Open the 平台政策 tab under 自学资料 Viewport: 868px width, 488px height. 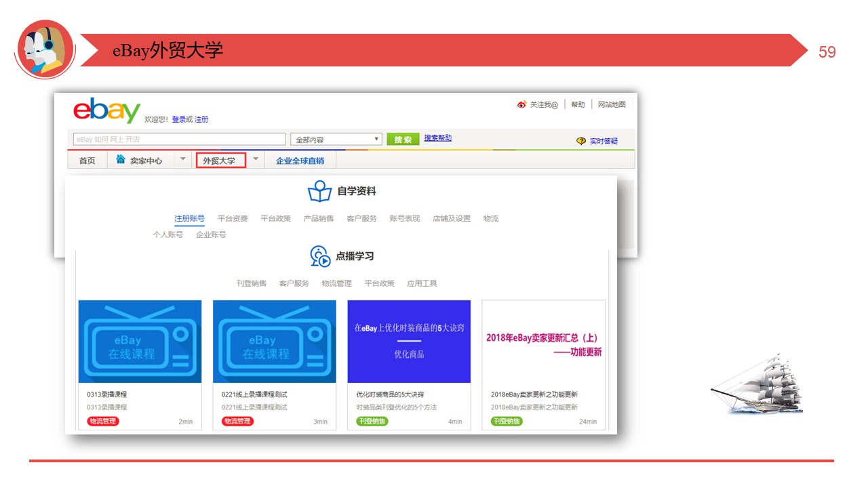tap(276, 218)
